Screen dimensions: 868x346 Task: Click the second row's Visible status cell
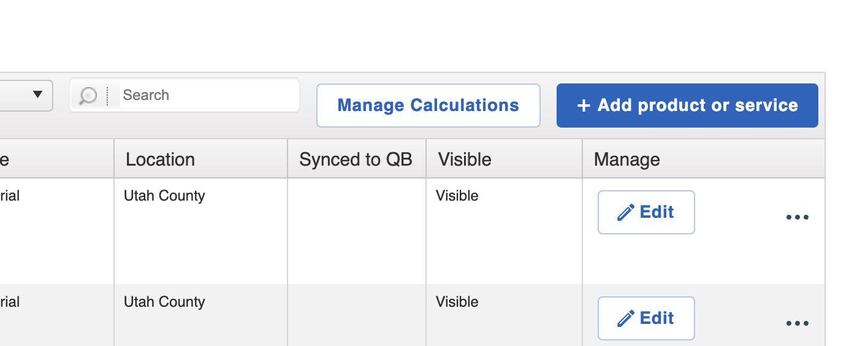(x=457, y=302)
